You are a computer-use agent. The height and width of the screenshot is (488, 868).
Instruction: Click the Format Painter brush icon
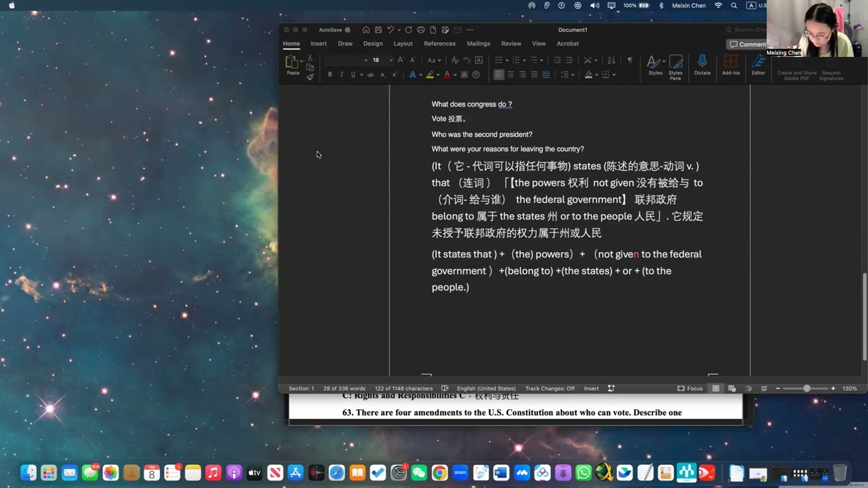pos(310,77)
